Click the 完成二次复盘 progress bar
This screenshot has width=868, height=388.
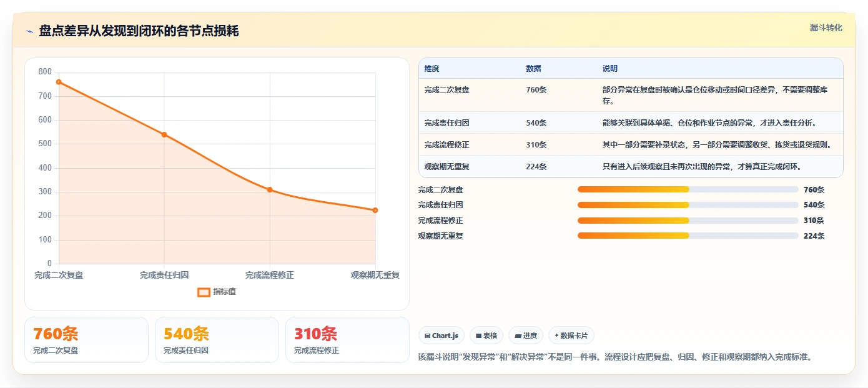coord(688,189)
